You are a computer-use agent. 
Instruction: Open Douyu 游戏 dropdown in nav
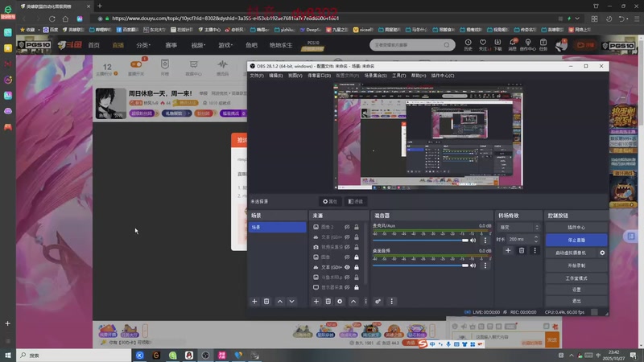pos(225,45)
